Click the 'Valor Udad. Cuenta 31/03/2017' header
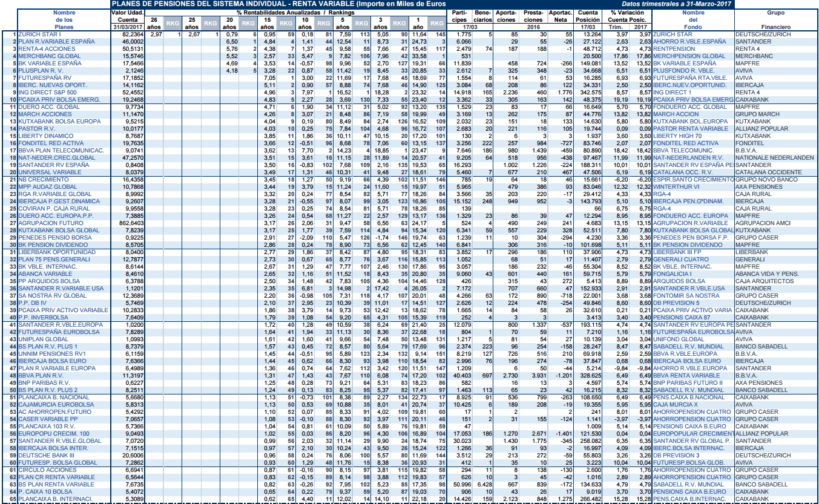This screenshot has width=819, height=504. 128,19
